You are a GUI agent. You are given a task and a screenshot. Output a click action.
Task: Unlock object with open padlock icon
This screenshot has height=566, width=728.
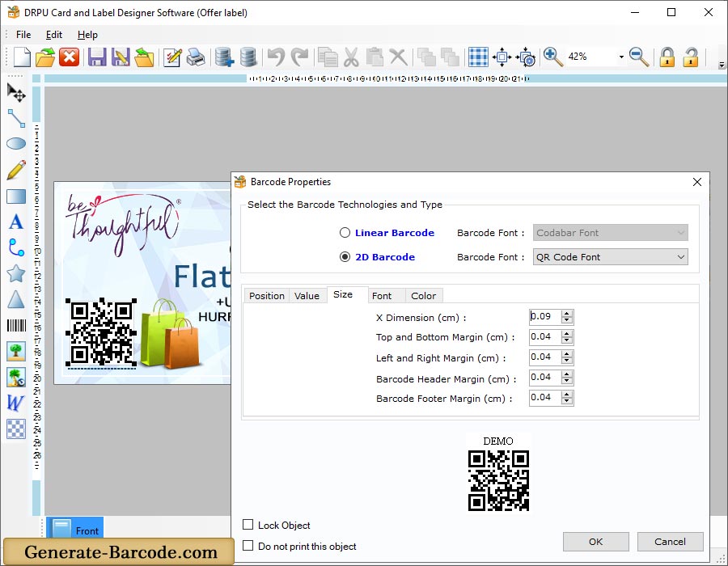point(691,57)
